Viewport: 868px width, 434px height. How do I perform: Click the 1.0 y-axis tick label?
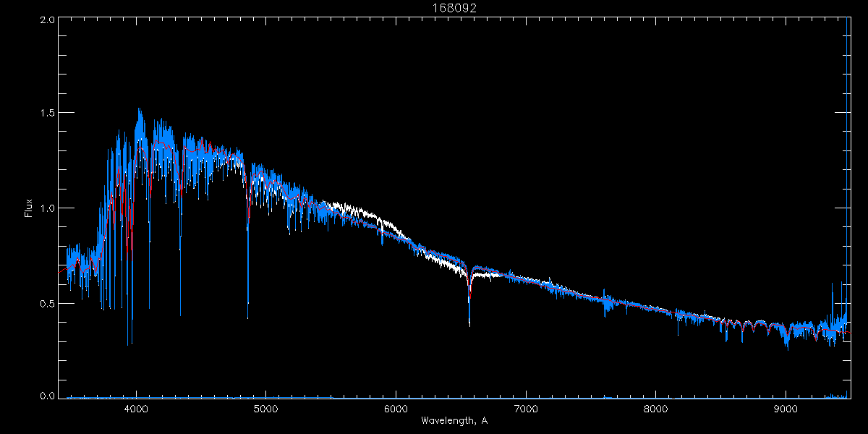coord(46,208)
